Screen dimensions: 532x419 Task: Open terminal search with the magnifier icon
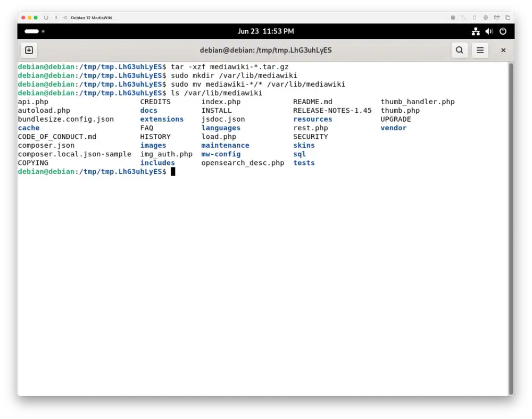point(460,50)
